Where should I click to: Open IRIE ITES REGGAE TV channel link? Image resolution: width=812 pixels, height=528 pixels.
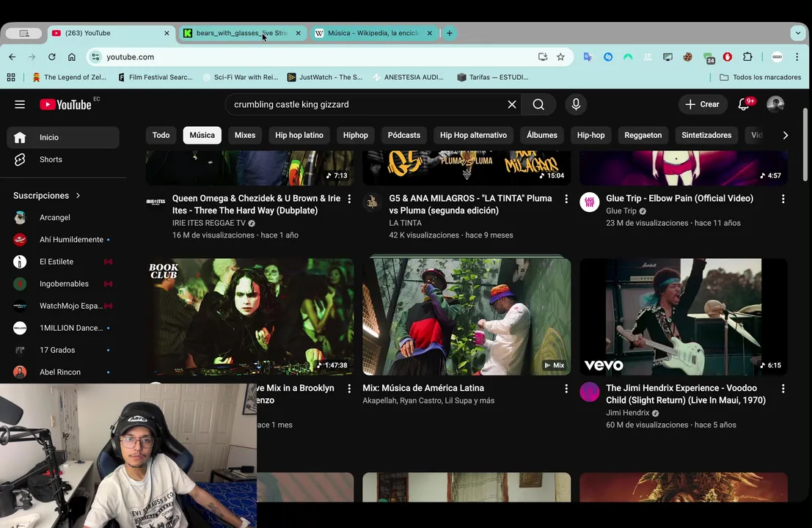point(209,223)
